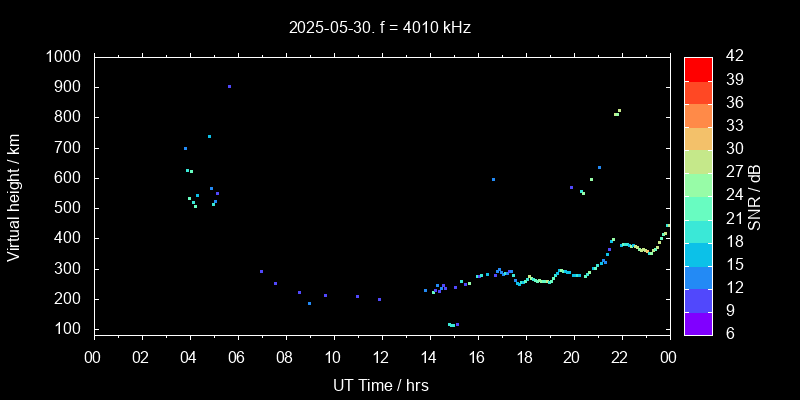Click the 'UT Time / hrs' axis label
Image resolution: width=800 pixels, height=400 pixels.
[x=381, y=385]
